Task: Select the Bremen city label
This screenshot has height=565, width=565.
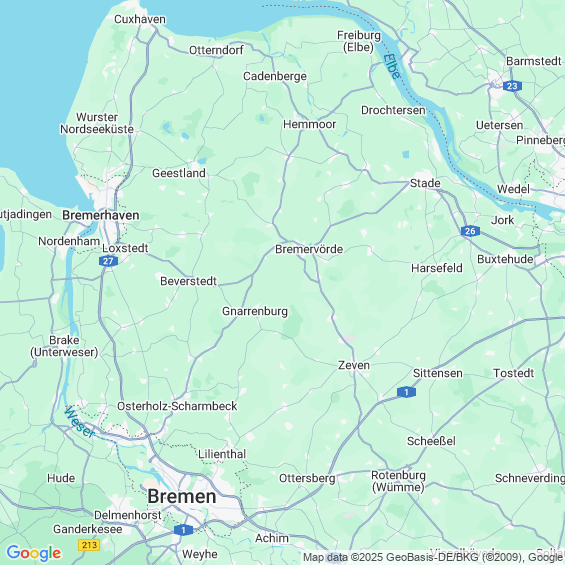Action: tap(182, 497)
